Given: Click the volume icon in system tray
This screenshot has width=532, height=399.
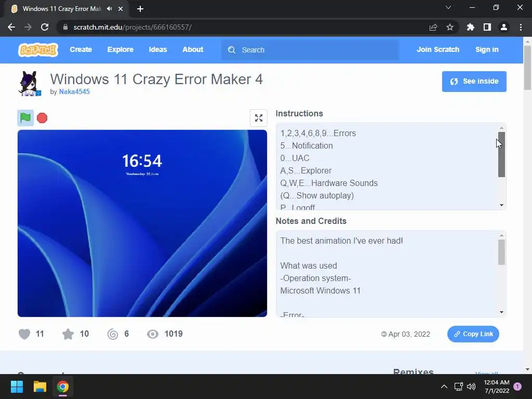Looking at the screenshot, I should pyautogui.click(x=471, y=387).
